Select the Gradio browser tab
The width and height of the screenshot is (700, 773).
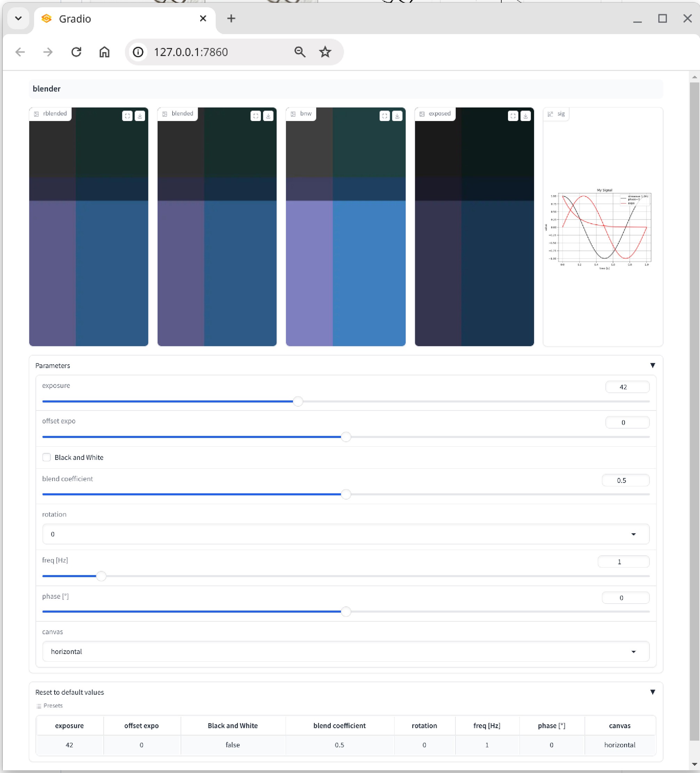coord(125,19)
